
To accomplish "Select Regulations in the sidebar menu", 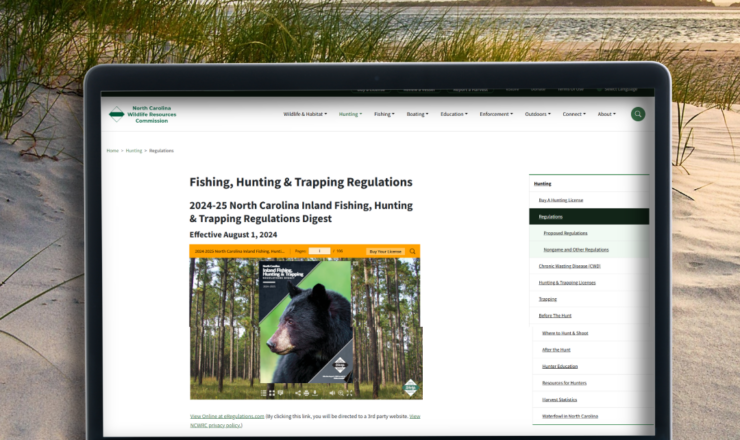I will click(589, 216).
